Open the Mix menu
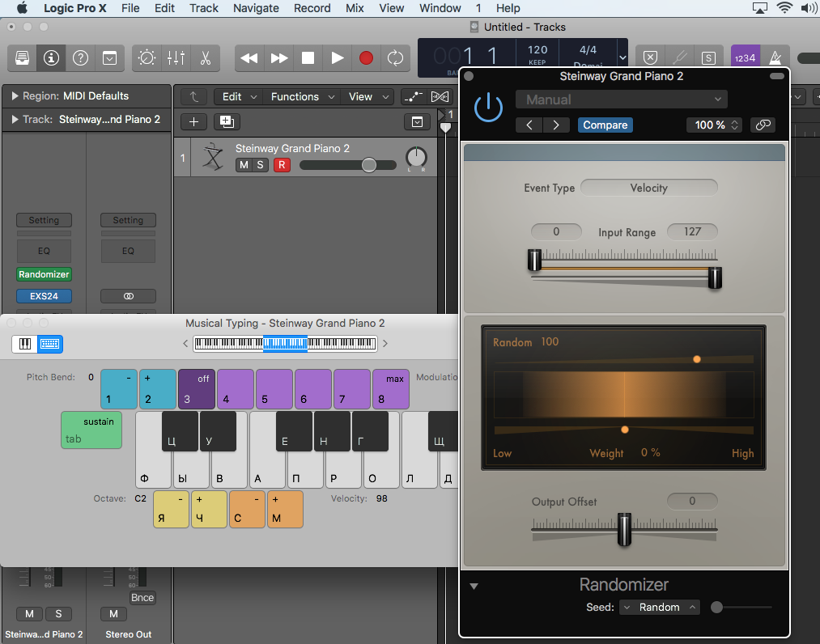Screen dimensions: 820x644 click(355, 8)
